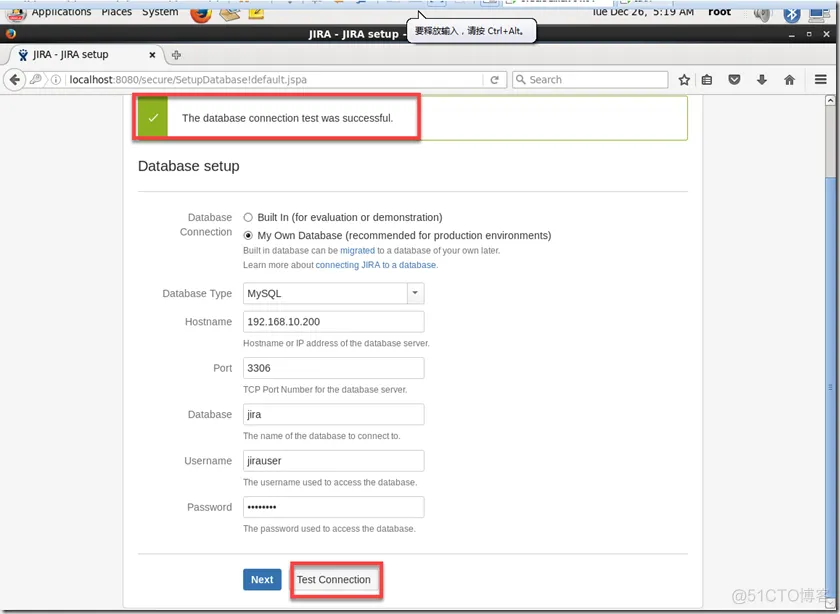Image resolution: width=840 pixels, height=614 pixels.
Task: Click the Next button
Action: click(x=261, y=579)
